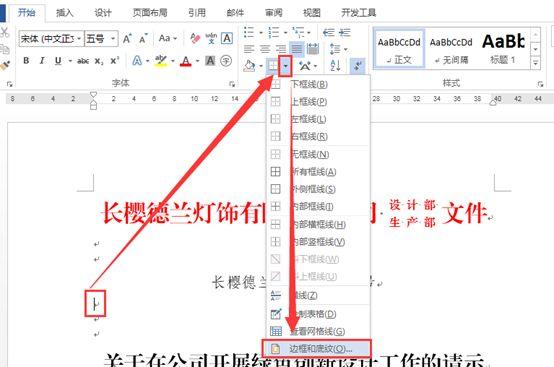This screenshot has height=367, width=554.
Task: Select 边框和底纹(O)... menu entry
Action: tap(317, 349)
